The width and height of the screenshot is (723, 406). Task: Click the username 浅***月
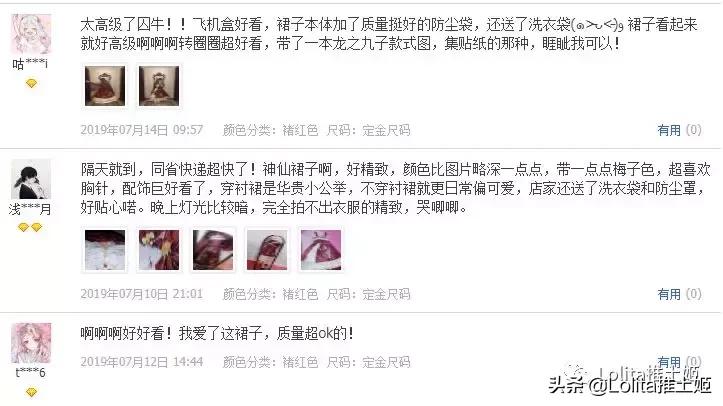[30, 210]
